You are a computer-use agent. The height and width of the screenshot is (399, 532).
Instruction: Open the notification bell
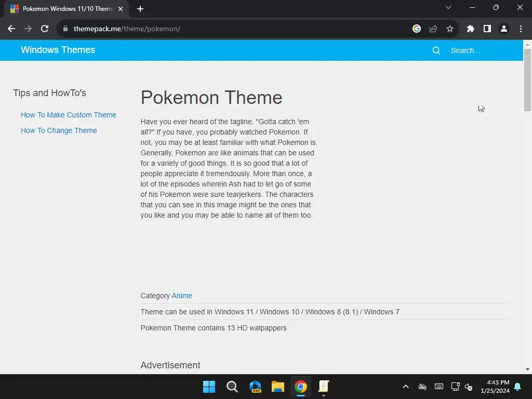518,387
